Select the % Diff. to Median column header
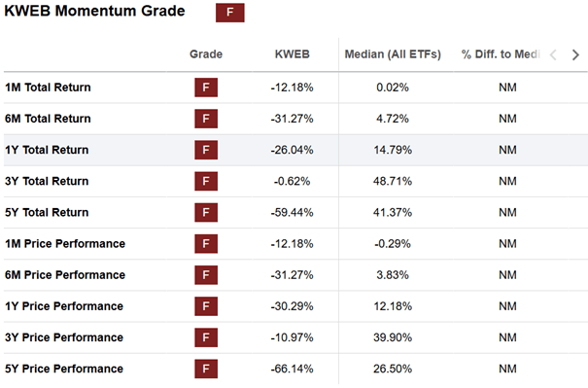Screen dimensions: 588x388 (x=501, y=54)
